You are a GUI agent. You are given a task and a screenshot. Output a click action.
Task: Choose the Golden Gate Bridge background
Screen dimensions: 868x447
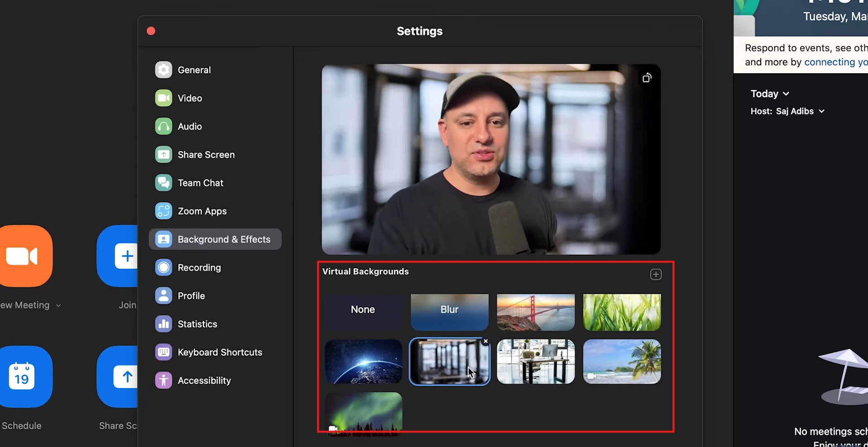[536, 312]
